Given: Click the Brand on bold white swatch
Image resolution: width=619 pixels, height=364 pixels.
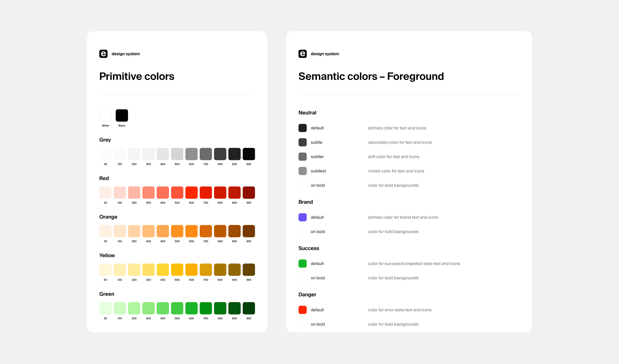Looking at the screenshot, I should click(x=302, y=231).
